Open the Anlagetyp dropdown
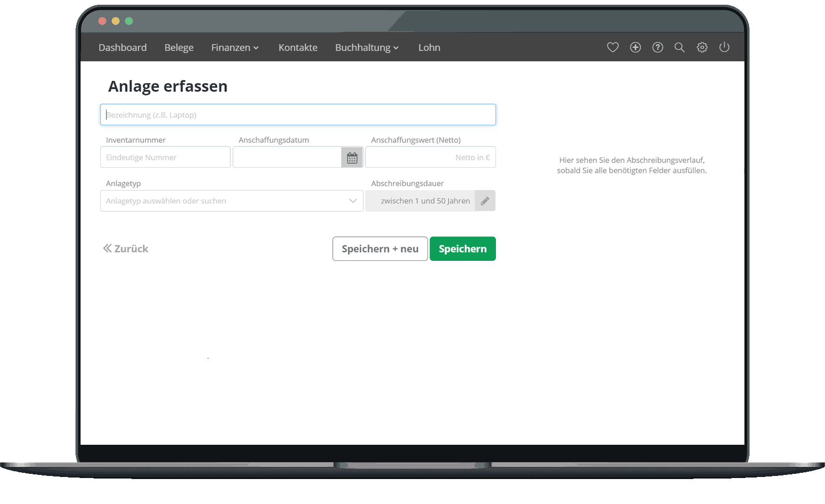 pyautogui.click(x=231, y=201)
